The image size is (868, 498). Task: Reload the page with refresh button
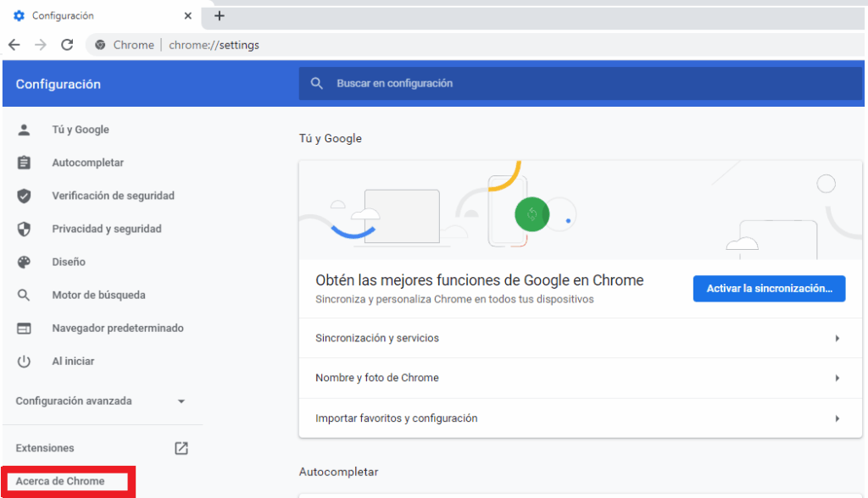coord(67,45)
